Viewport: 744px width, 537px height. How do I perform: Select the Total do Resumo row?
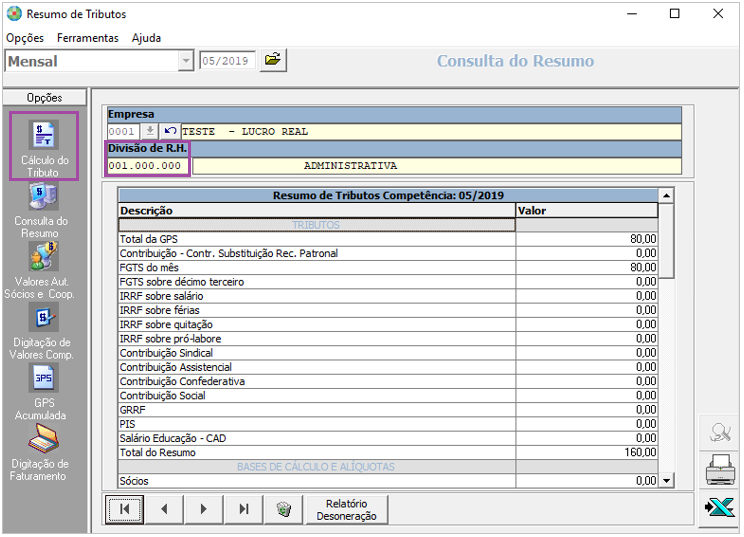[x=388, y=453]
